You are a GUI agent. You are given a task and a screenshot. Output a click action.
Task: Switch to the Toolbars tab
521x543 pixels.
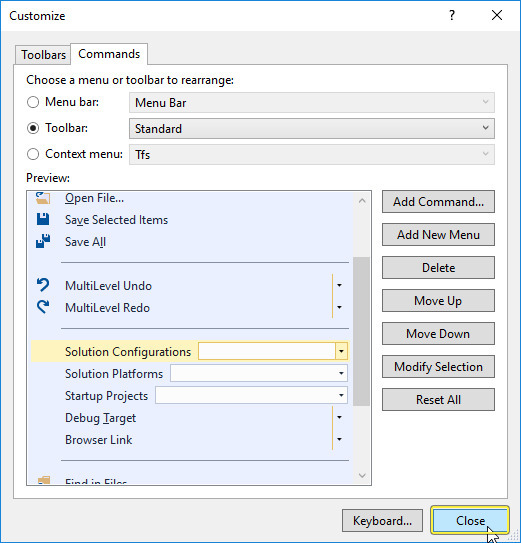(x=43, y=55)
